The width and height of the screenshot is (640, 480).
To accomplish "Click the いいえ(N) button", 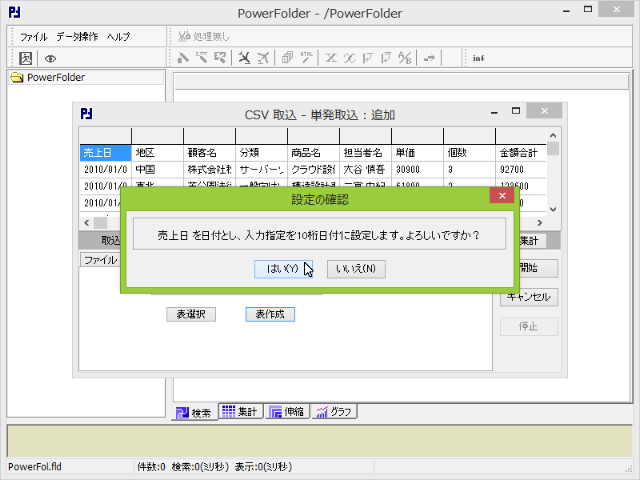I will (x=356, y=268).
